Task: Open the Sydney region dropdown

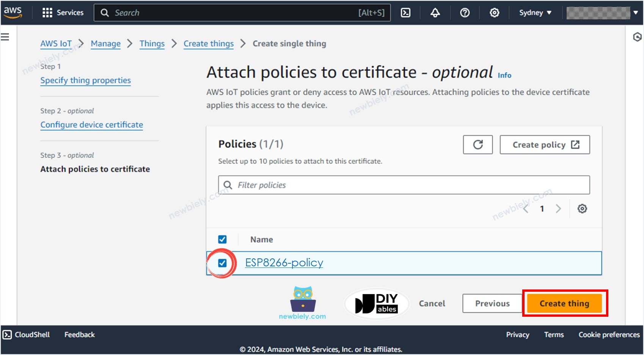Action: click(x=534, y=12)
